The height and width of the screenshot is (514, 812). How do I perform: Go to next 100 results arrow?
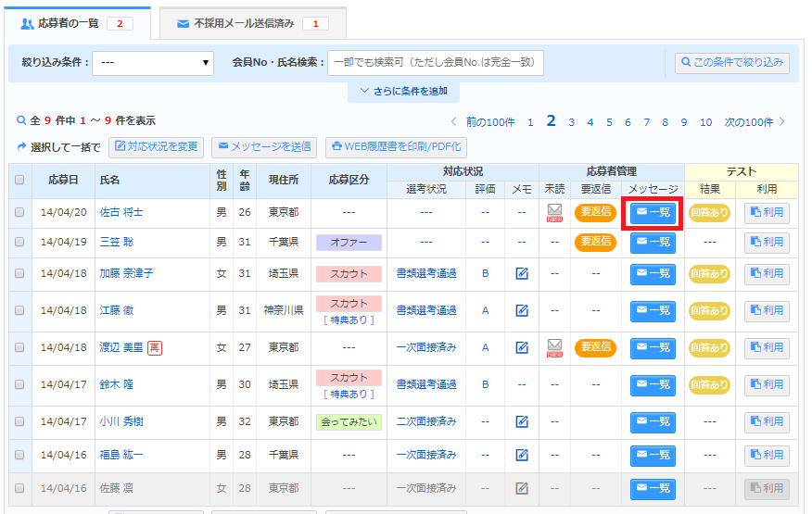782,122
